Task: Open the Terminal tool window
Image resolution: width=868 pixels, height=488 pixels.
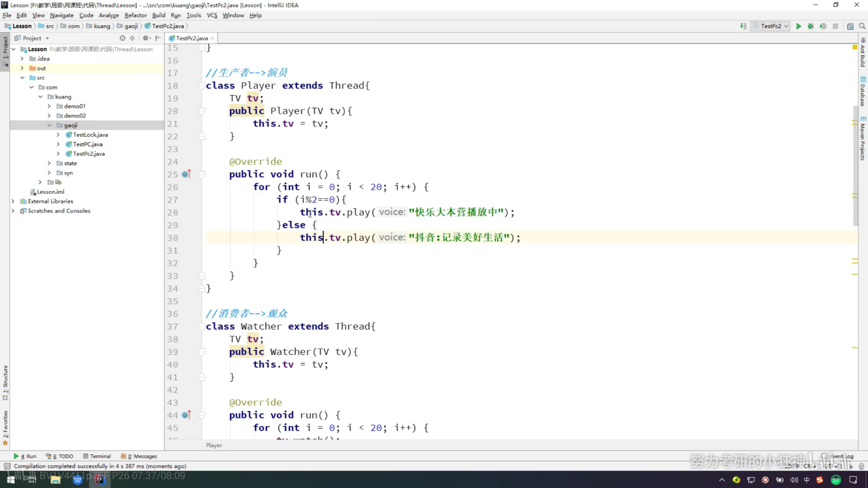Action: tap(97, 456)
